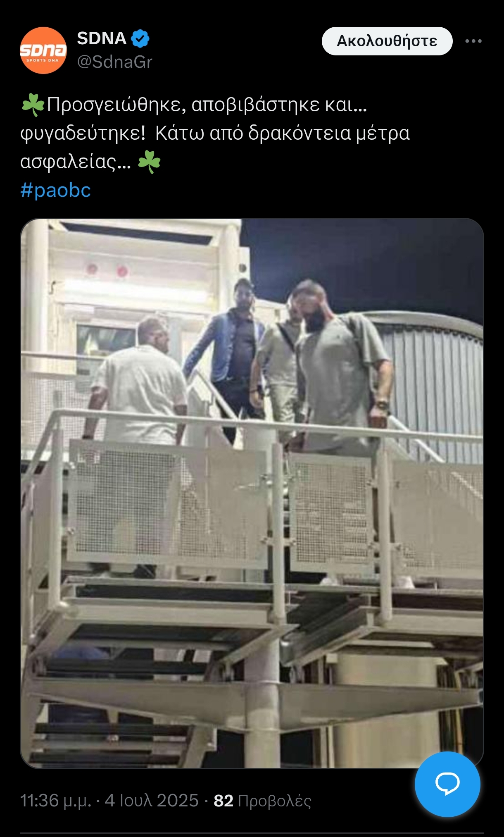
Task: Open the #paobc hashtag
Action: pos(56,190)
